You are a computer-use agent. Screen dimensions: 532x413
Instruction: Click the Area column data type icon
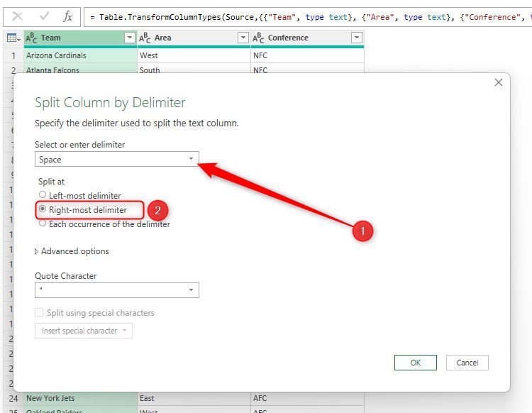click(x=145, y=38)
